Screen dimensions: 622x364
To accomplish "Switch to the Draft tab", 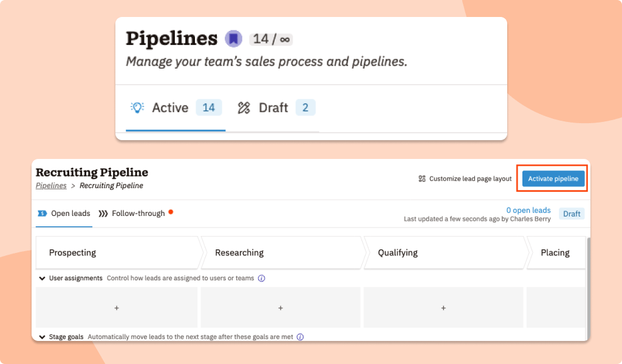I will pyautogui.click(x=273, y=107).
